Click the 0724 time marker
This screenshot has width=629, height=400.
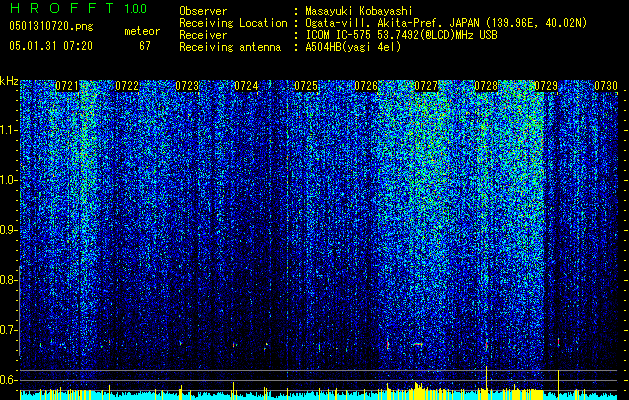tap(246, 86)
